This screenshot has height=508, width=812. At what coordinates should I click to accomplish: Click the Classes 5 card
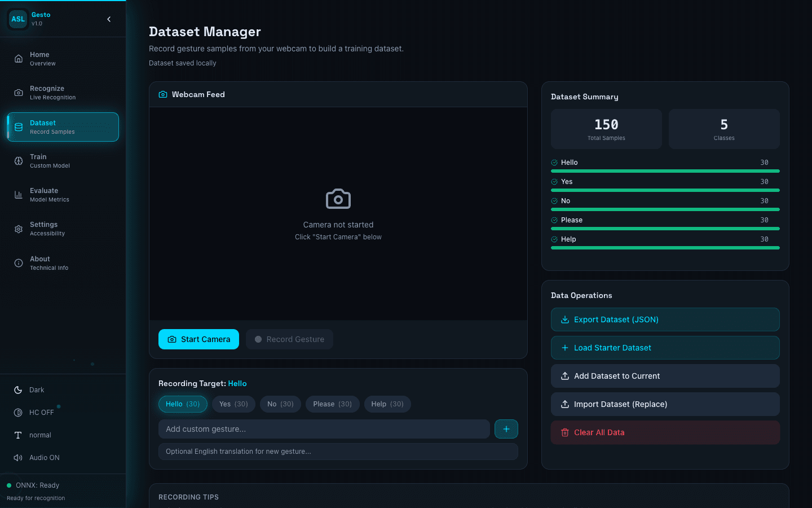724,129
